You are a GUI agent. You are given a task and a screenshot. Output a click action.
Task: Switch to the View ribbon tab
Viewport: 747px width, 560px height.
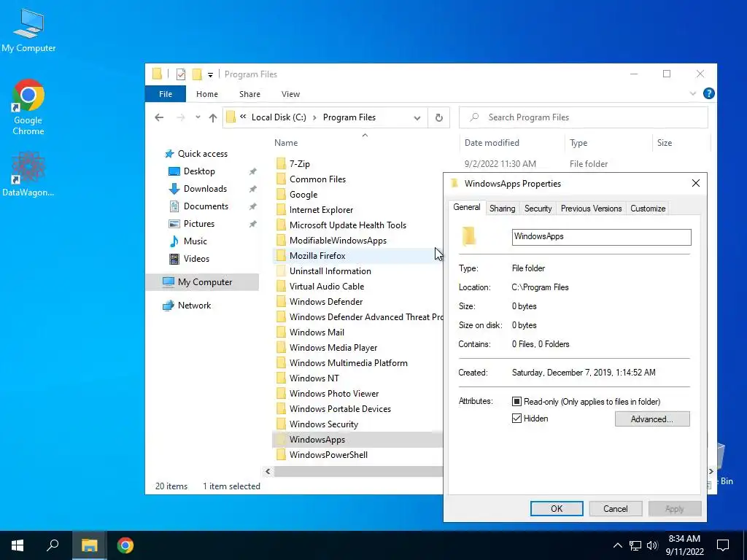(290, 94)
